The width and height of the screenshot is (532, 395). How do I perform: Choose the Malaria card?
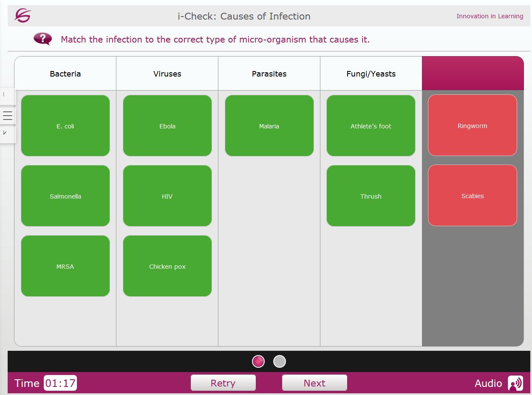(269, 126)
